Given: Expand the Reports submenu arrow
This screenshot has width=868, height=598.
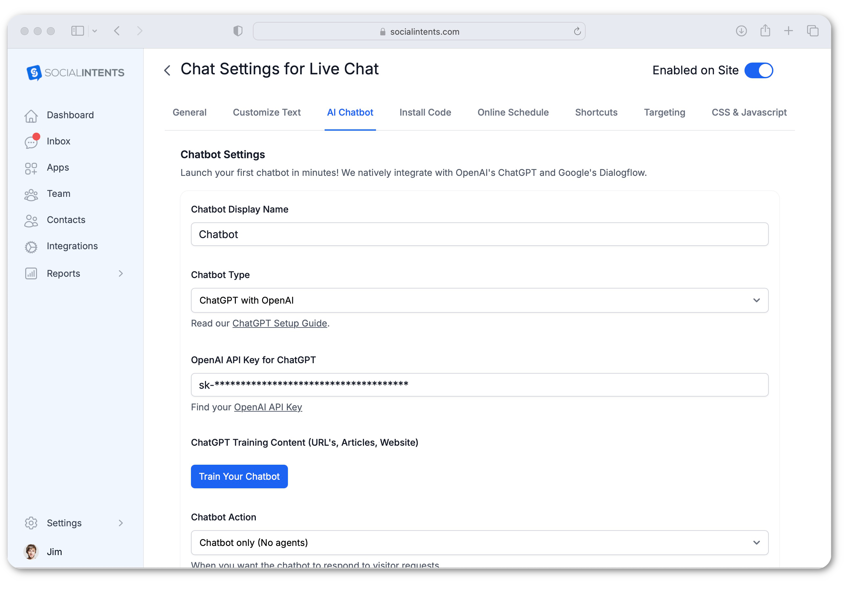Looking at the screenshot, I should pyautogui.click(x=122, y=273).
